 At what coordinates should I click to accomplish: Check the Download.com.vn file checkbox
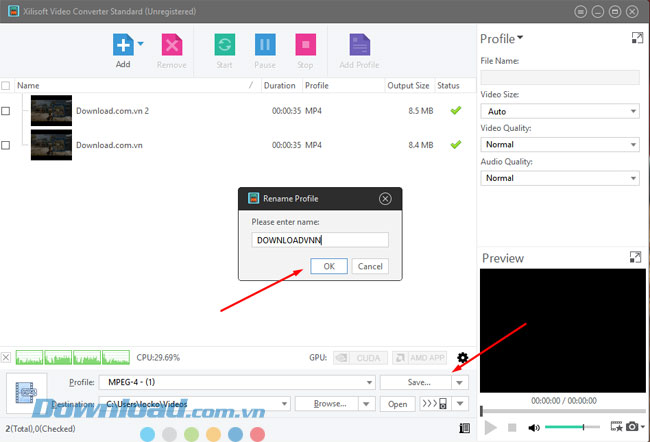[x=5, y=145]
